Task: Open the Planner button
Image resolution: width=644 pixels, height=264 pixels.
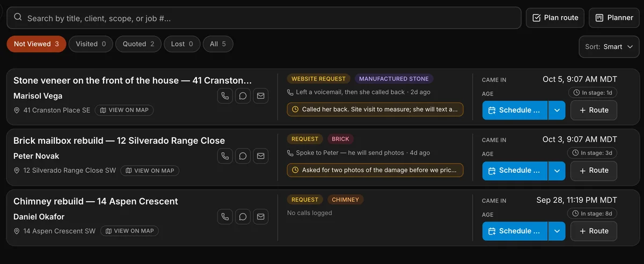Action: [x=614, y=18]
